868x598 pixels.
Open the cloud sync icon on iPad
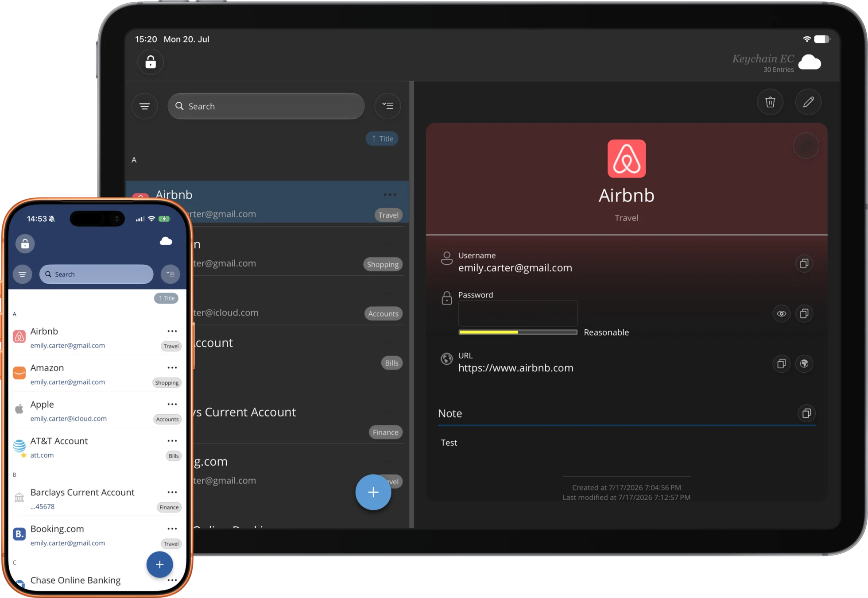(810, 62)
